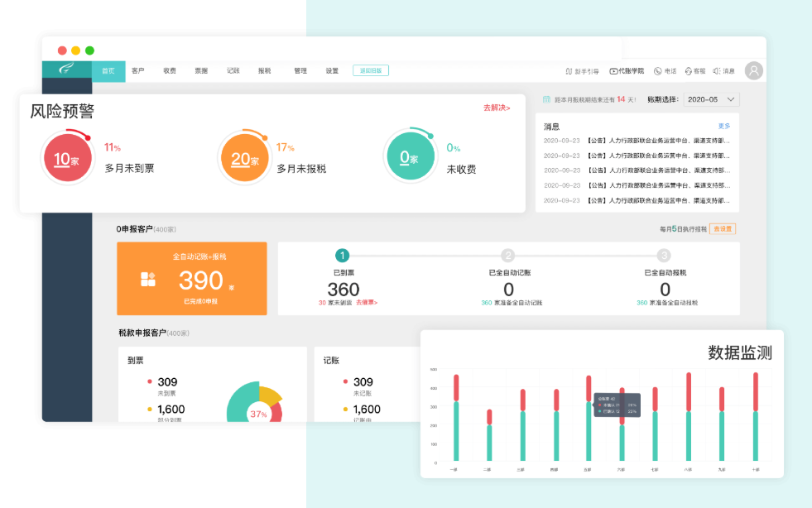Follow the 去解决> link in risk warning

coord(497,108)
